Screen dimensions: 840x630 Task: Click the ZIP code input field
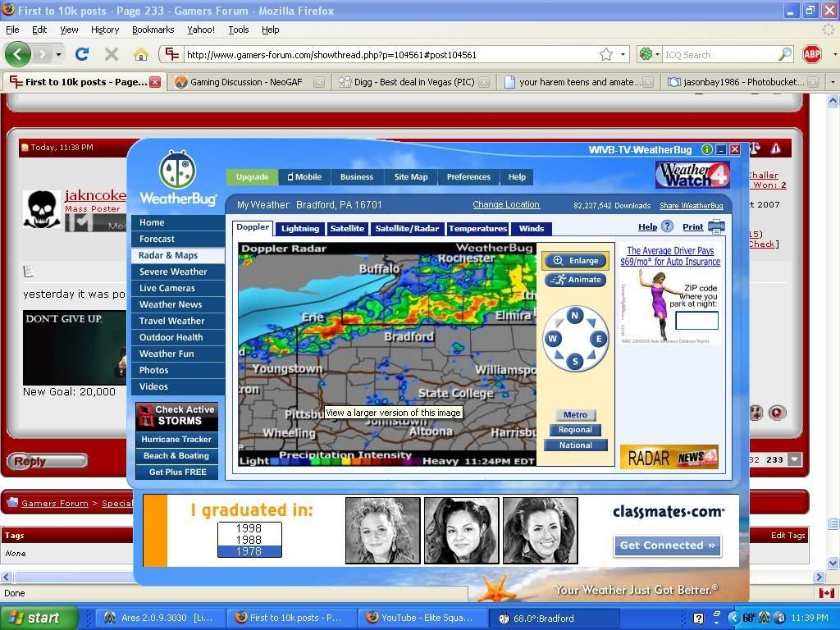click(x=696, y=321)
